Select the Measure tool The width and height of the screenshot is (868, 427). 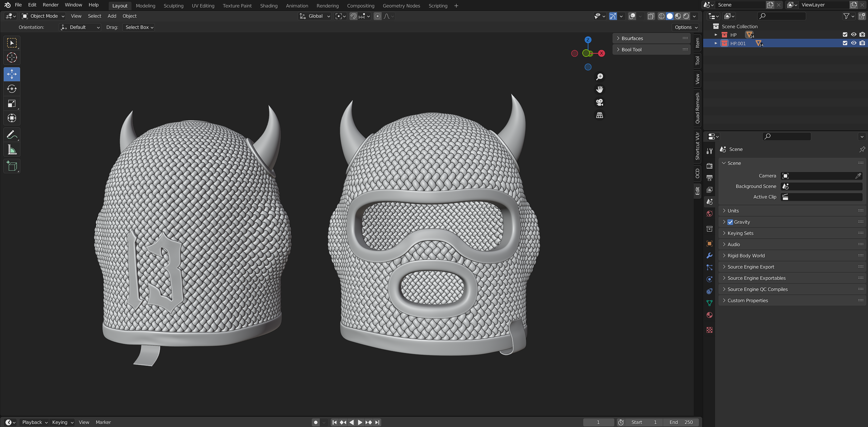12,150
